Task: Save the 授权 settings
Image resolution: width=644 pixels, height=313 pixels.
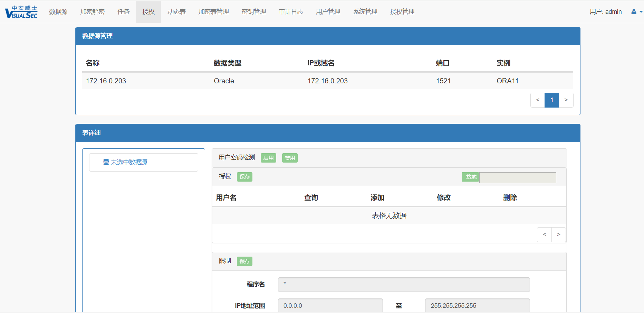Action: [244, 177]
